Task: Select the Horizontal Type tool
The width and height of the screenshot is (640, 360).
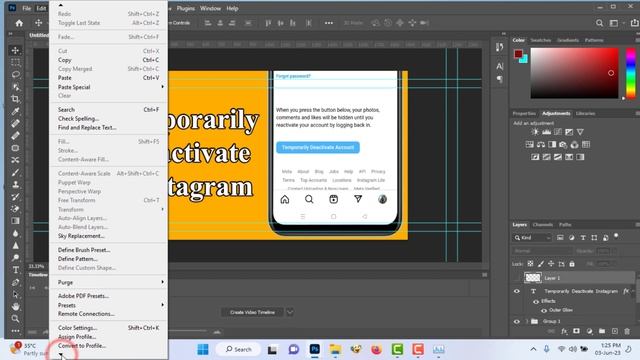Action: pyautogui.click(x=16, y=270)
